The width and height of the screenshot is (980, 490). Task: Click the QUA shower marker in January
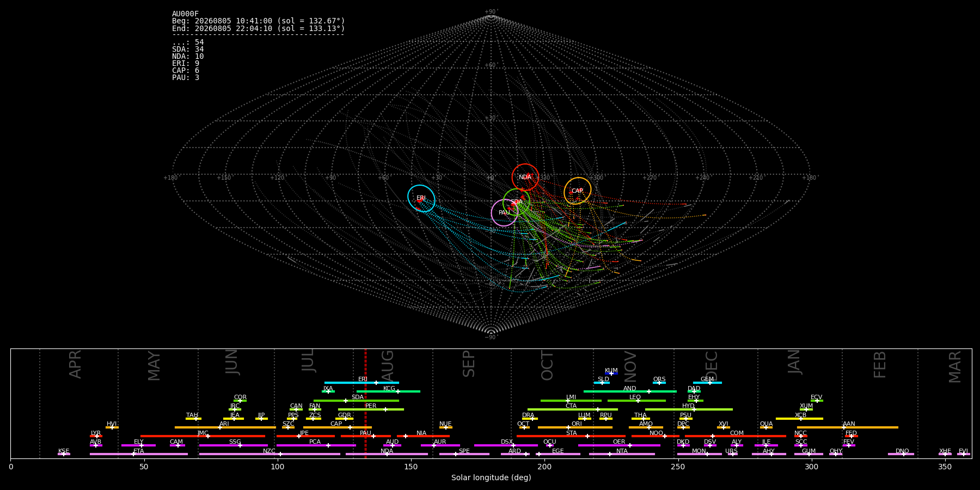766,427
